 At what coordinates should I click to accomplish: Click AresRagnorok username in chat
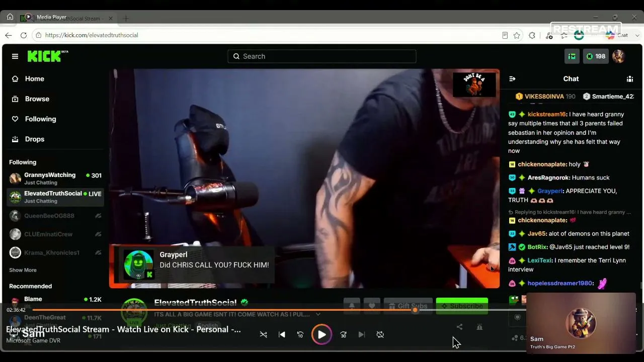(x=549, y=177)
